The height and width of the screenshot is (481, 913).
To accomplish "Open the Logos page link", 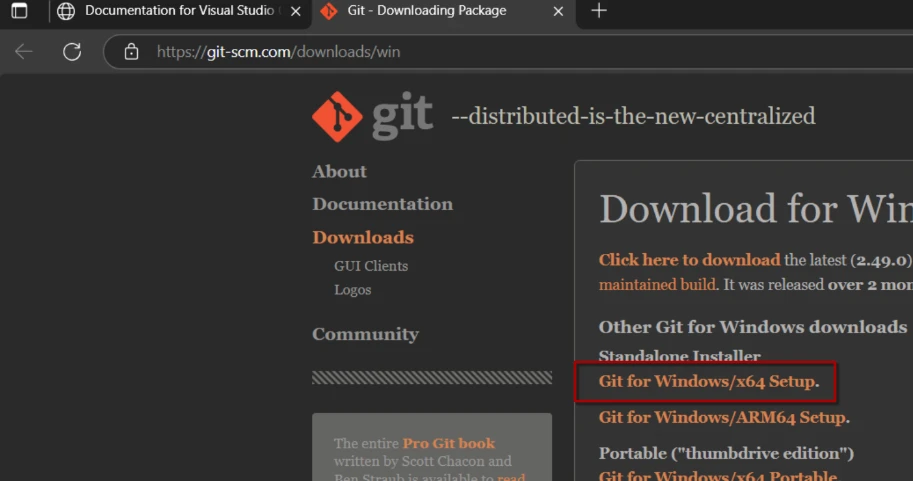I will [352, 290].
